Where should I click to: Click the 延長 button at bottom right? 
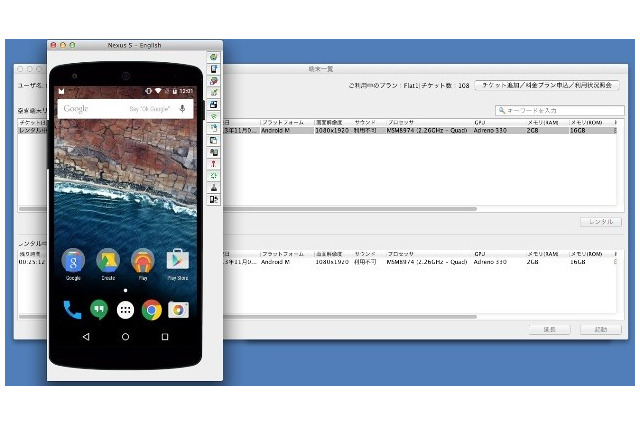click(x=549, y=329)
